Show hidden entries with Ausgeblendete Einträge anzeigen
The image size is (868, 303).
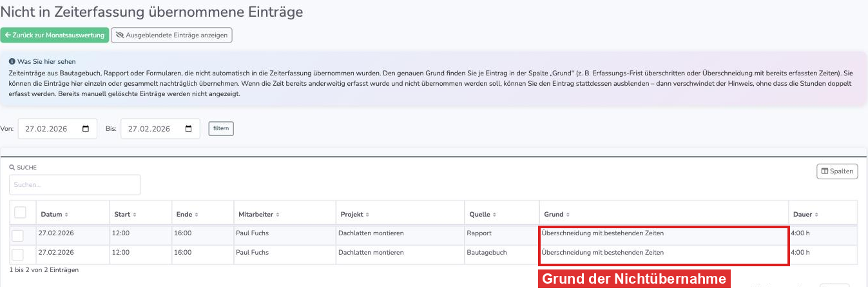[171, 35]
